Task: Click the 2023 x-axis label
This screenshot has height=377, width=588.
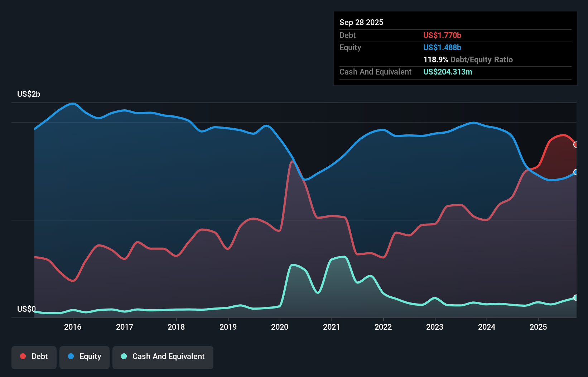Action: click(x=435, y=327)
